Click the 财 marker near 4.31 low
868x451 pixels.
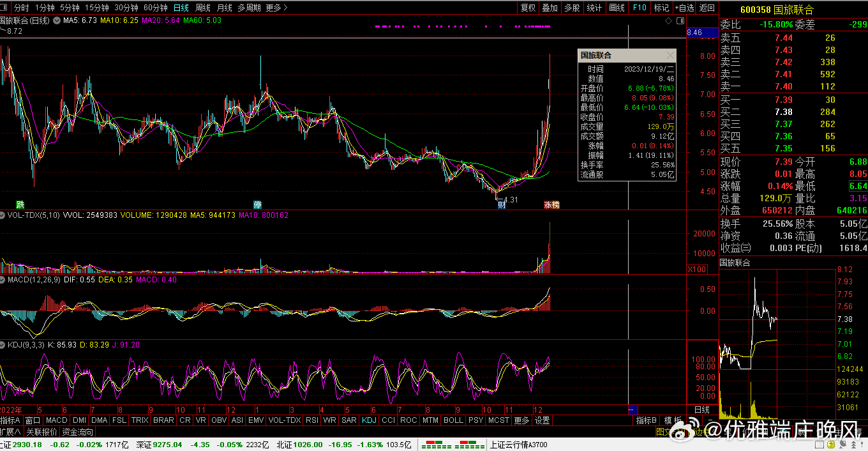coord(502,204)
